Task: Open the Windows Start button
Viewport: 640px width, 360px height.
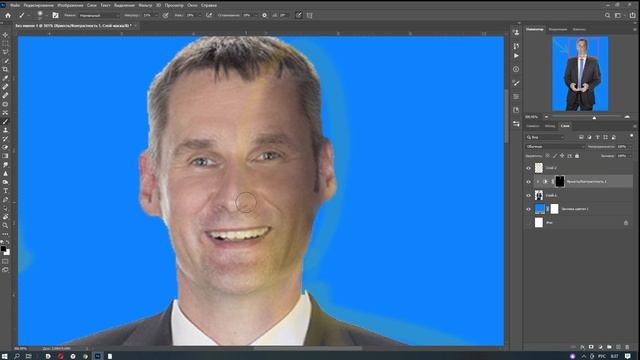Action: pos(4,356)
